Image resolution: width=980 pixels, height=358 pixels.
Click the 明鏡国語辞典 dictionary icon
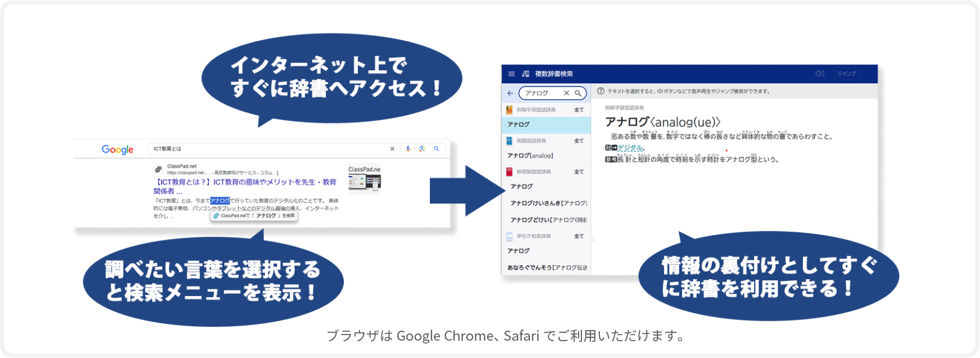point(509,141)
